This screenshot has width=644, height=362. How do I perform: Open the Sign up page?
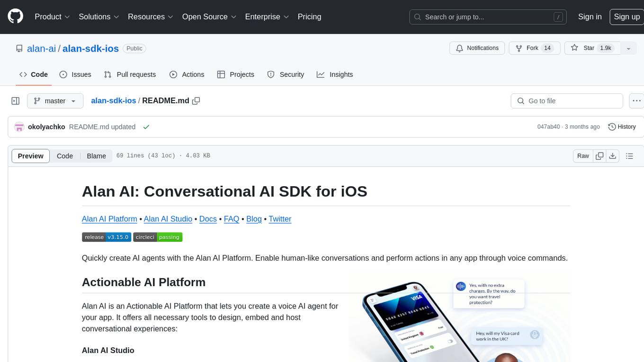pos(626,17)
